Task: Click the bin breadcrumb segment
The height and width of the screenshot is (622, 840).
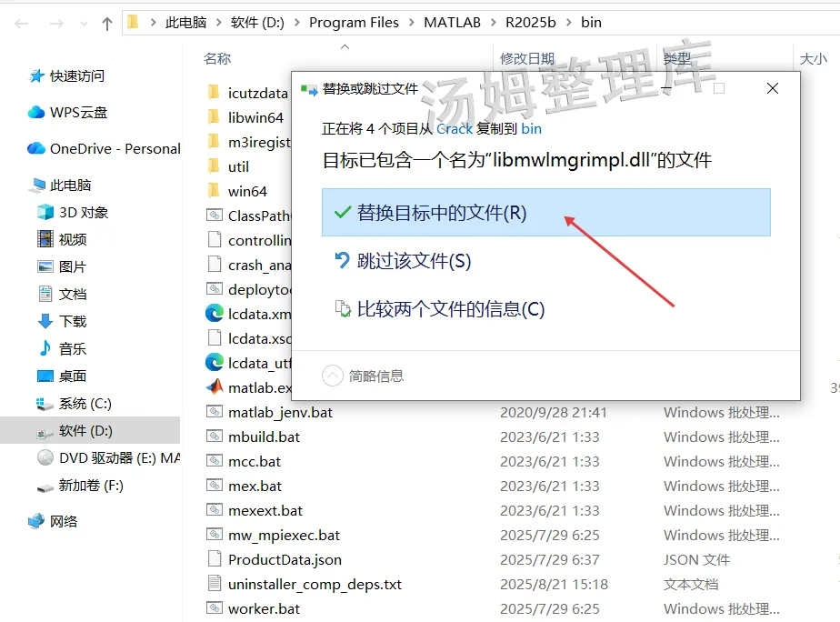Action: pos(592,23)
